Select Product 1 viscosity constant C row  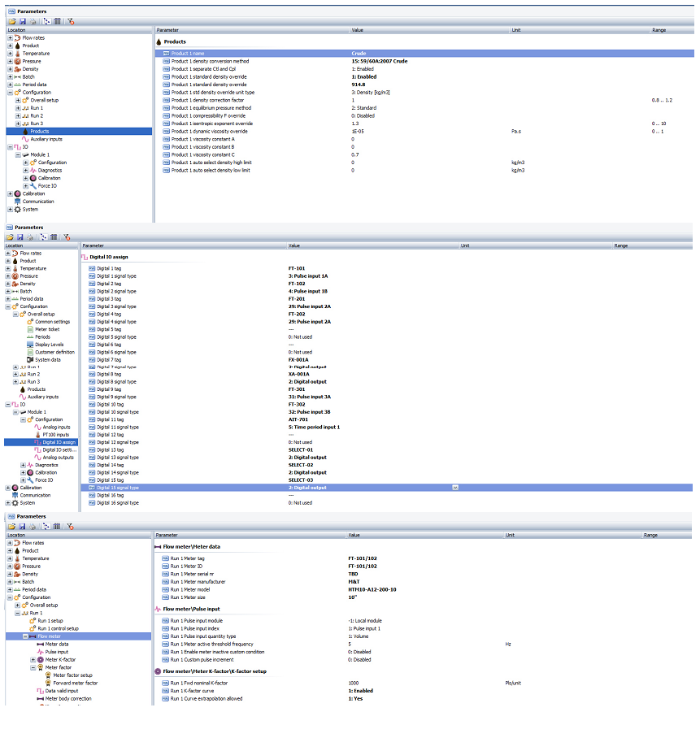click(x=424, y=155)
